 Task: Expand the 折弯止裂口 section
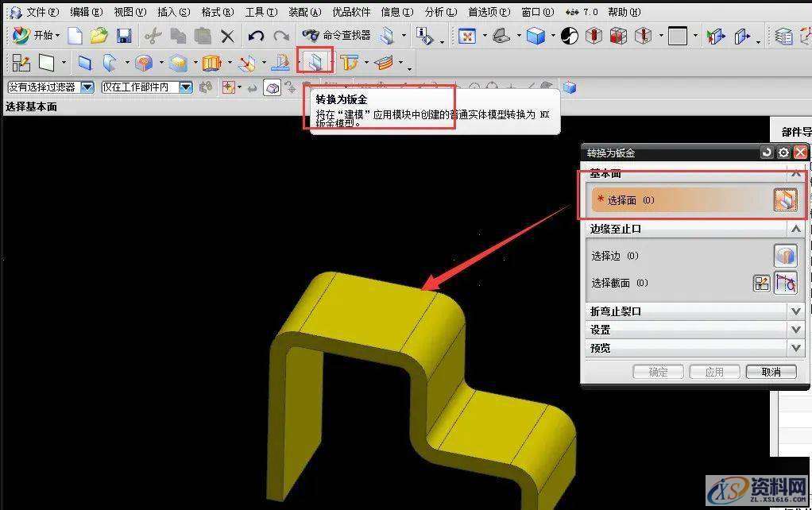pos(796,311)
